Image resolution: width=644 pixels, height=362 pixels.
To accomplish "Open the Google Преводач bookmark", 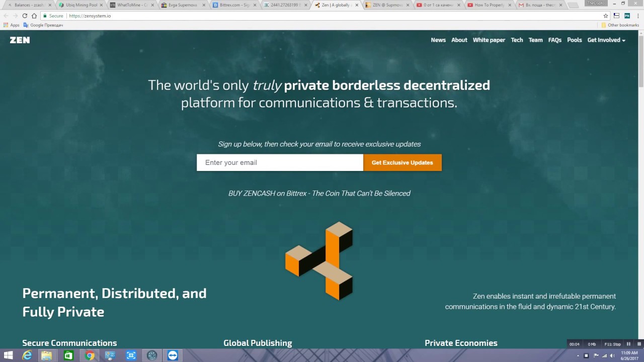I will pos(43,25).
